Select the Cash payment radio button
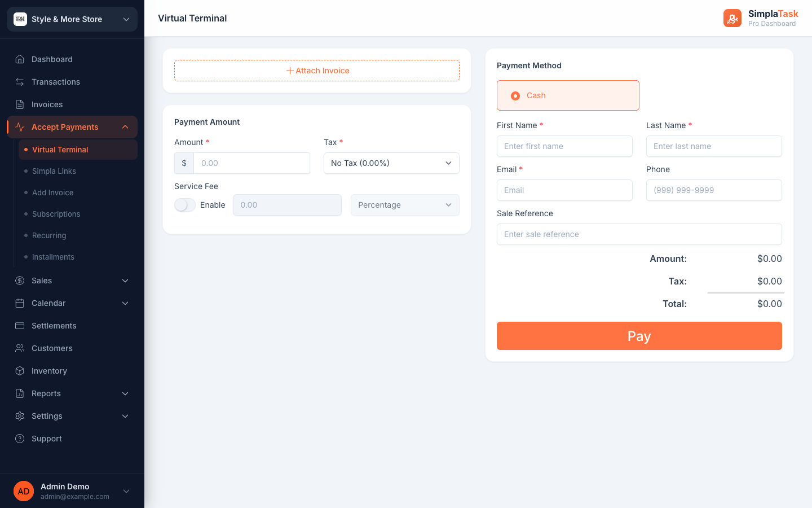Viewport: 812px width, 508px height. click(515, 96)
